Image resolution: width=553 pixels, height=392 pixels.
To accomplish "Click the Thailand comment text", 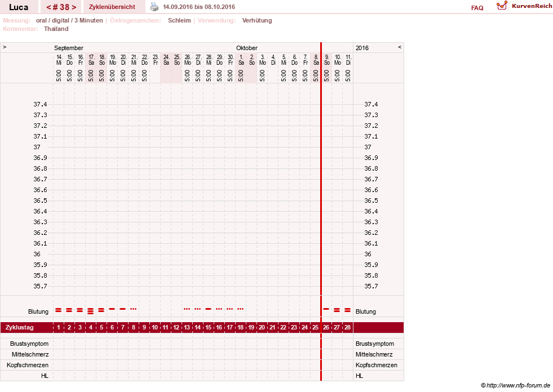I will click(56, 29).
